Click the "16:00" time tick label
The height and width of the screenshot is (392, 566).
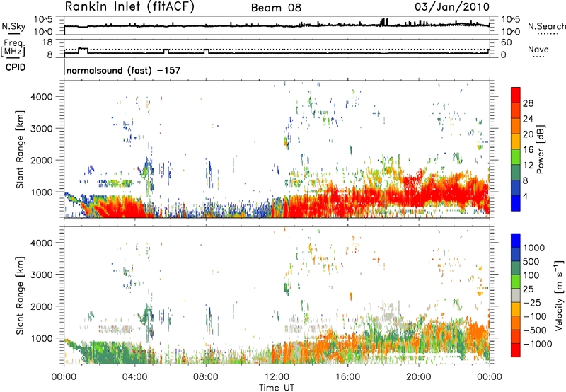[x=347, y=377]
